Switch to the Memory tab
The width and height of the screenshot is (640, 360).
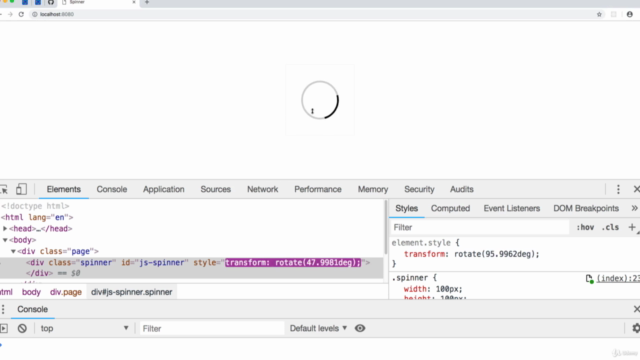pos(373,189)
